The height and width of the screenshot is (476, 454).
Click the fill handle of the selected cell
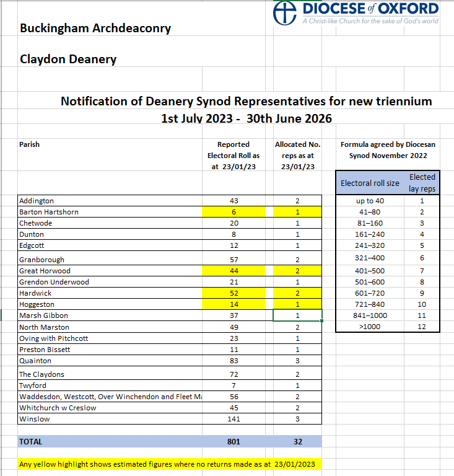(x=321, y=321)
